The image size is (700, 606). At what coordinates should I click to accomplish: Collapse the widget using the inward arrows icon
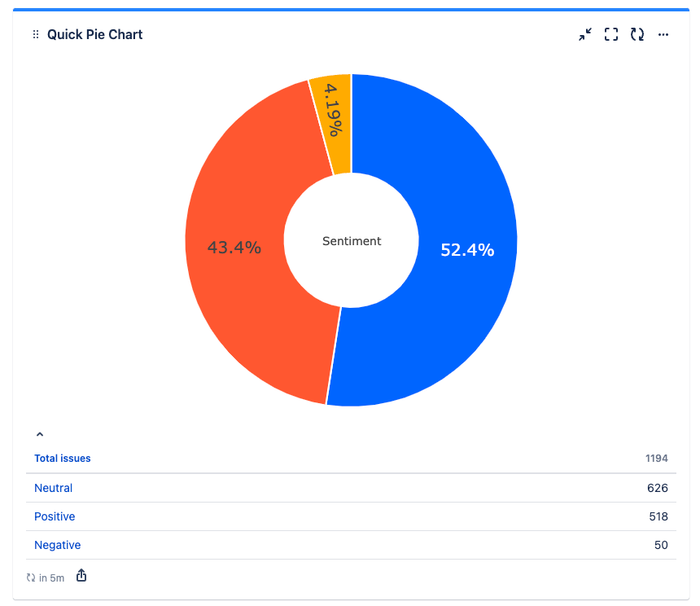pyautogui.click(x=584, y=34)
